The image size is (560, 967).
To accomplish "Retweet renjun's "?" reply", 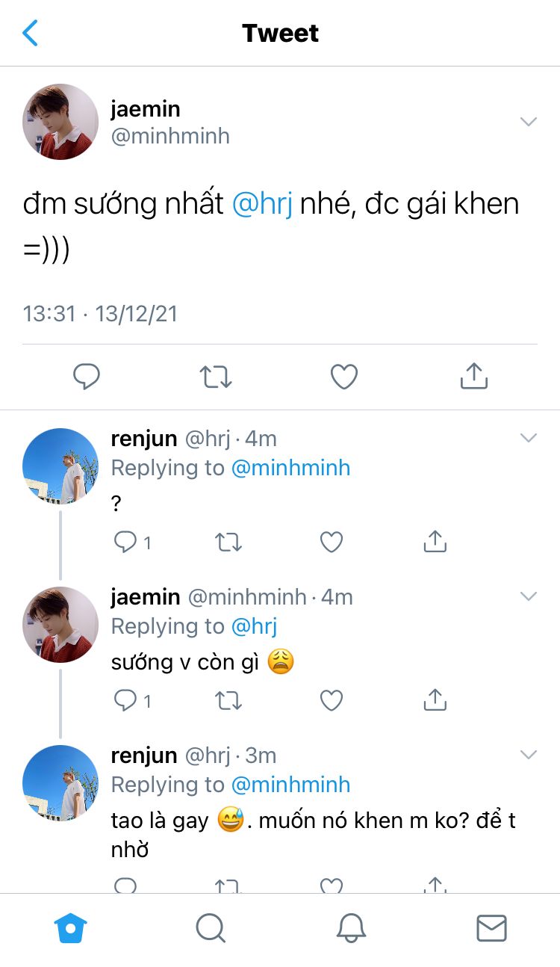I will pyautogui.click(x=228, y=542).
